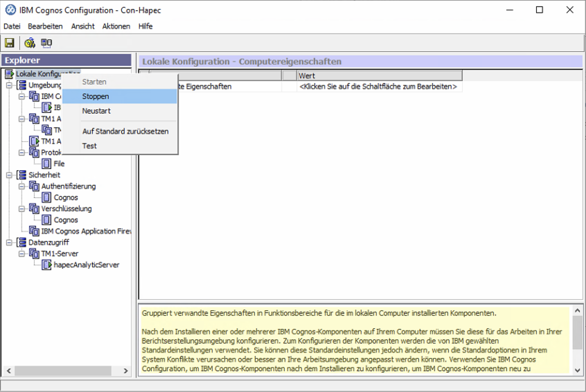
Task: Choose Neustart from the context menu
Action: (96, 111)
